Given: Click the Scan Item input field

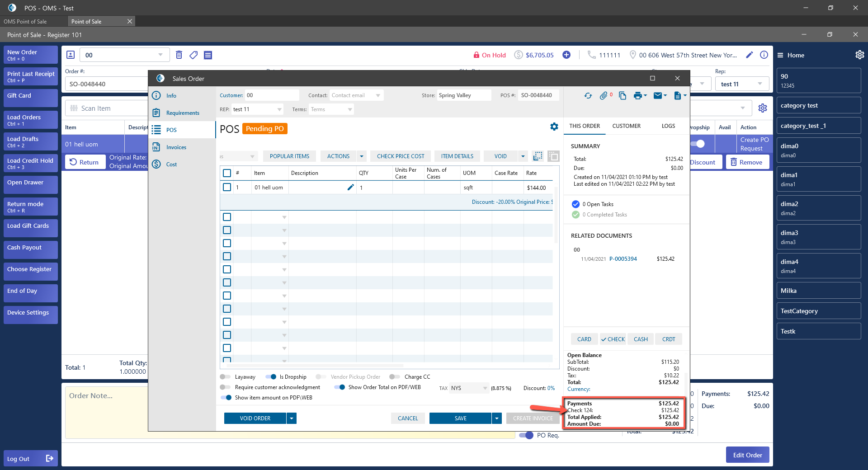Looking at the screenshot, I should [x=108, y=108].
